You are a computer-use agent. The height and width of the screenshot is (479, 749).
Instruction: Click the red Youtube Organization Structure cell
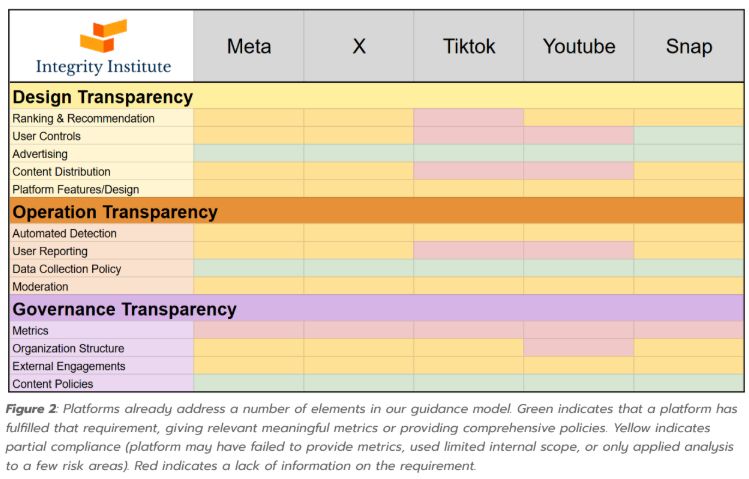(578, 348)
